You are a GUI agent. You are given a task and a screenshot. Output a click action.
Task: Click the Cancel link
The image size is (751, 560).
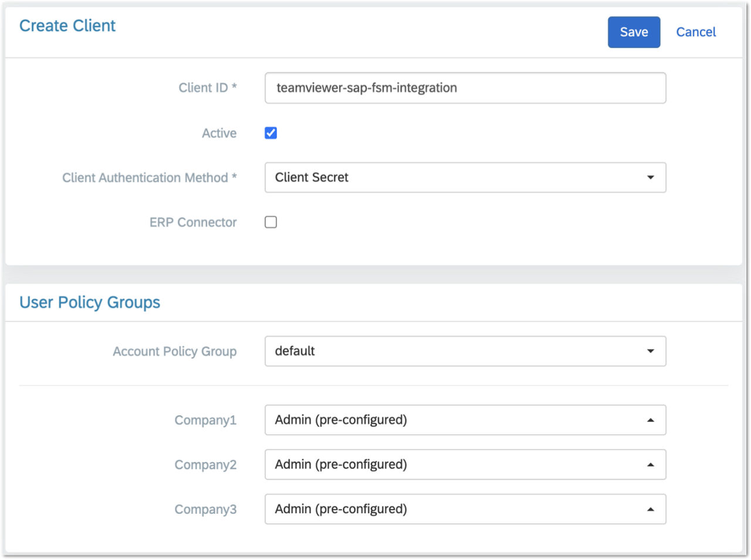tap(696, 32)
